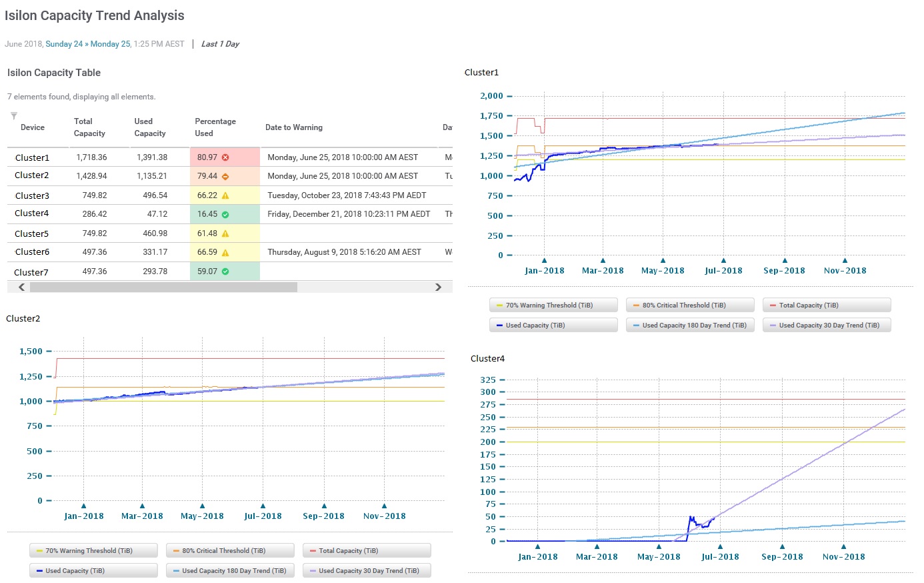This screenshot has width=924, height=583.
Task: Click the green OK icon in Cluster7 row
Action: point(225,271)
